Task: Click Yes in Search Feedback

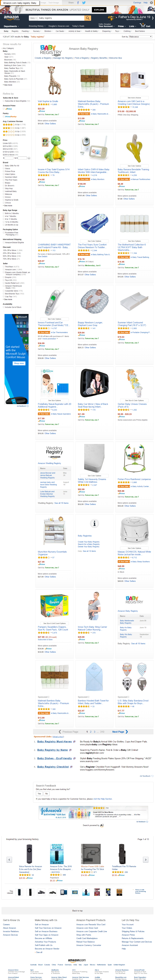Action: tap(39, 794)
